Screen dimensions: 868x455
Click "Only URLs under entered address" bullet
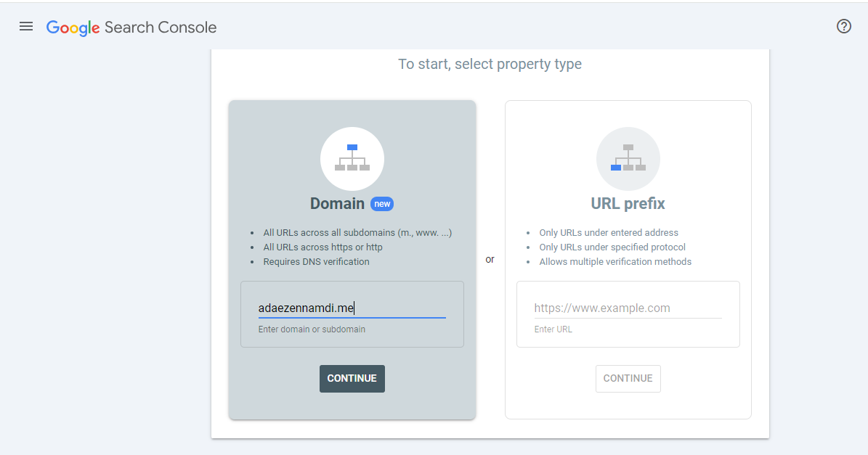coord(609,233)
